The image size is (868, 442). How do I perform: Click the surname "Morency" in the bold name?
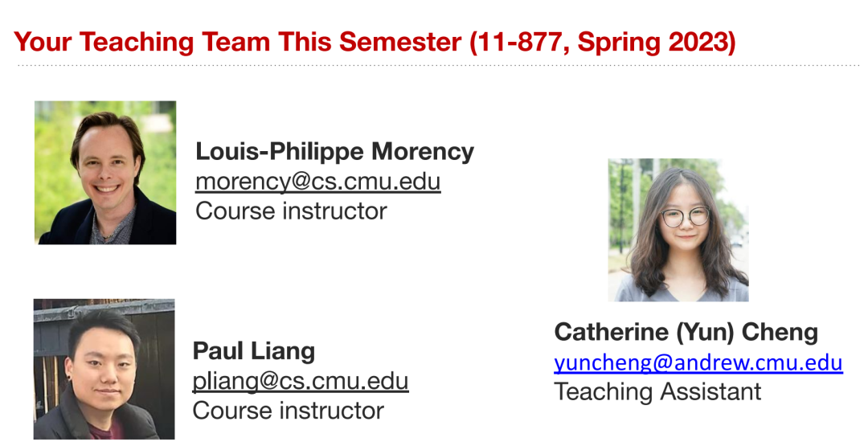click(423, 152)
